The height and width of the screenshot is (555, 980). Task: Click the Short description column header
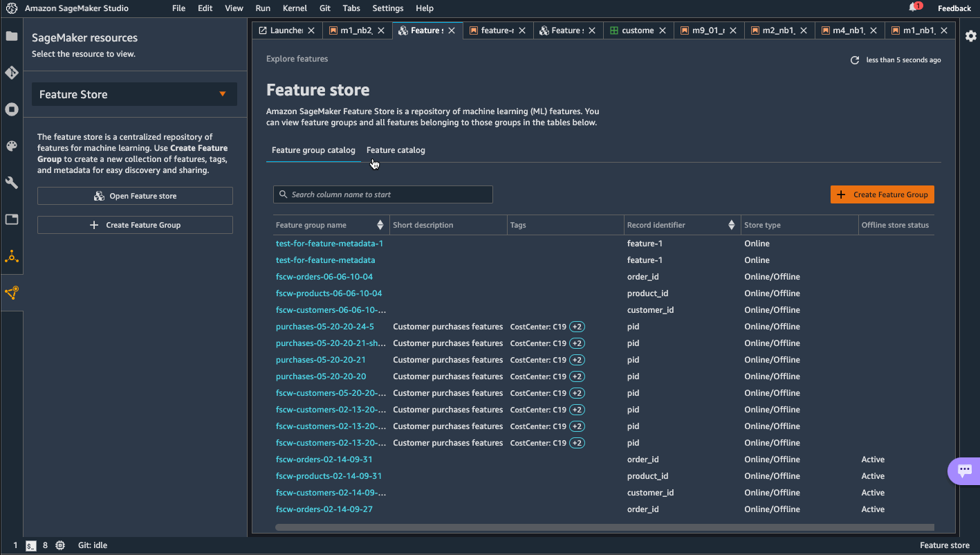[x=423, y=225]
